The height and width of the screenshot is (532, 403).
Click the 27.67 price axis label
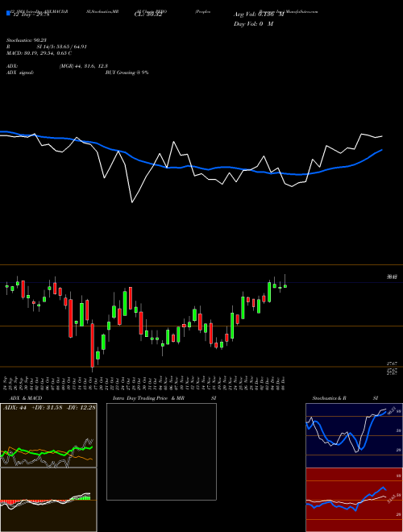(392, 364)
